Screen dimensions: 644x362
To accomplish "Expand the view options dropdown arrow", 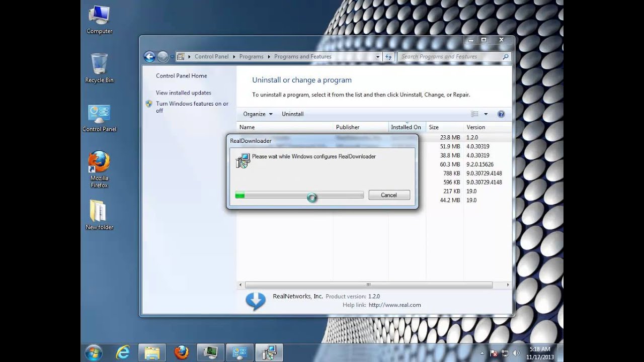I will (x=486, y=114).
